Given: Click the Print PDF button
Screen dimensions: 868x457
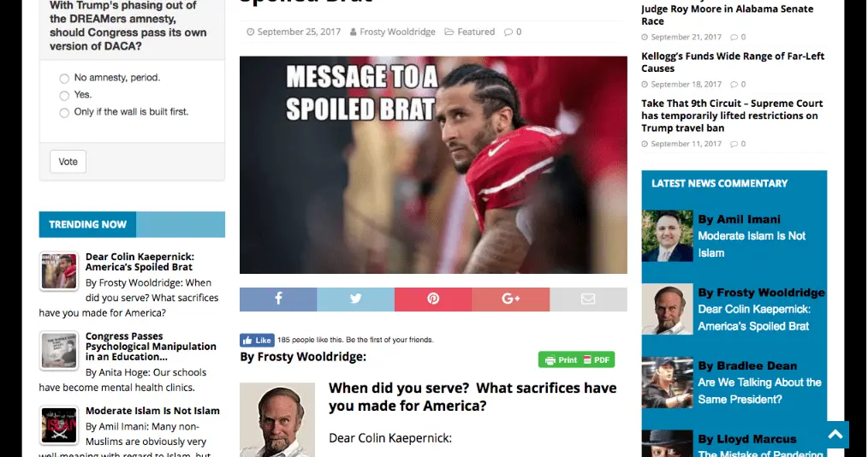Looking at the screenshot, I should point(576,359).
